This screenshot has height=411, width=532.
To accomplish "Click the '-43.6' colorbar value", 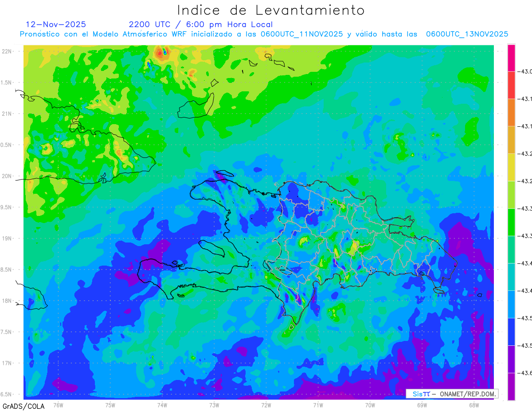I will click(x=526, y=373).
